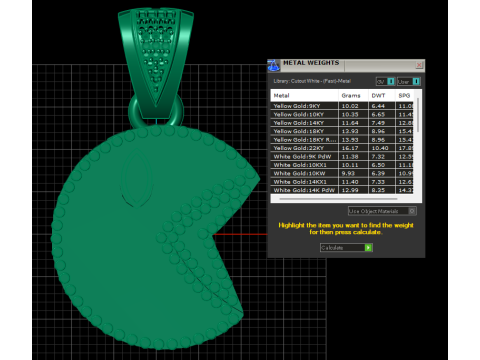Screen dimensions: 480x360
Task: Click the Calculate button
Action: 346,247
